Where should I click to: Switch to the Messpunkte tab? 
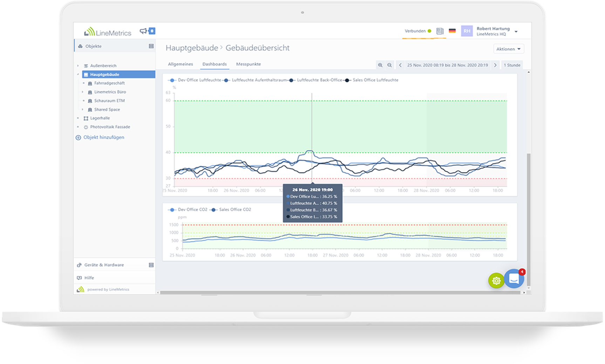(248, 64)
